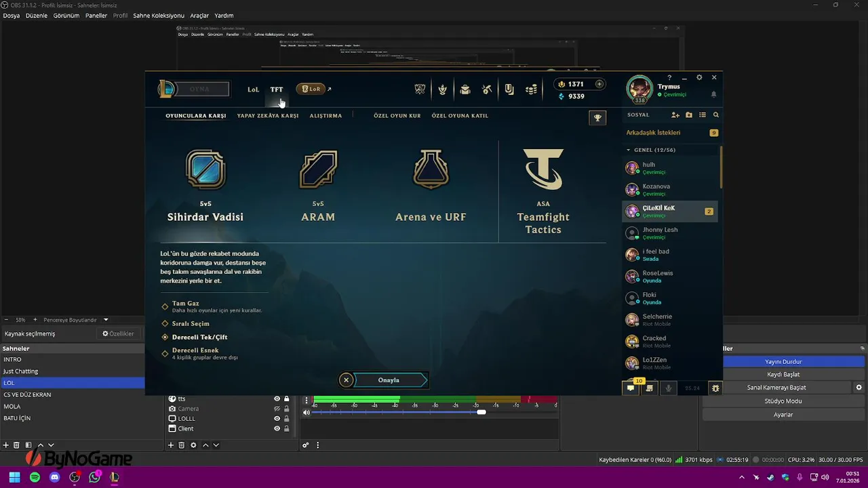Click the plus button next to 1371 RP

click(599, 84)
